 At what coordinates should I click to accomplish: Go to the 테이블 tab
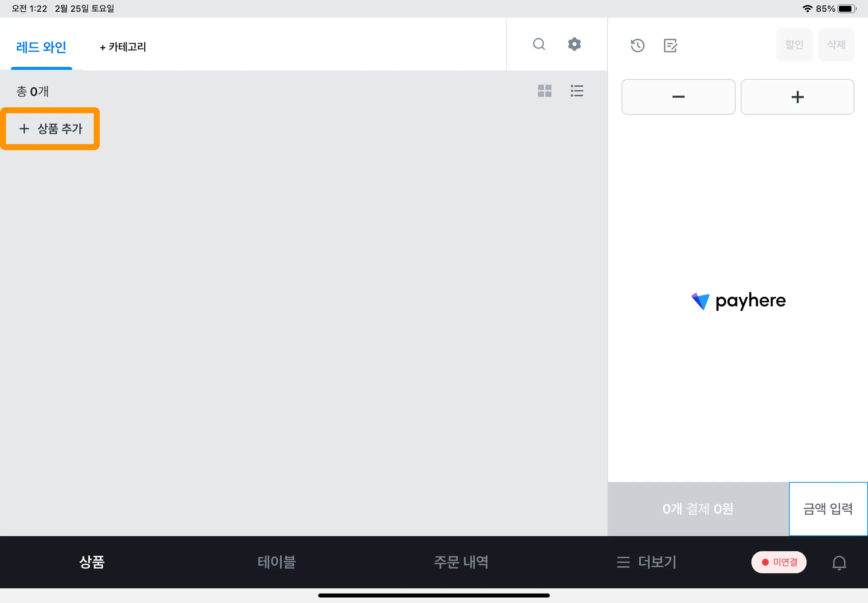pos(276,562)
